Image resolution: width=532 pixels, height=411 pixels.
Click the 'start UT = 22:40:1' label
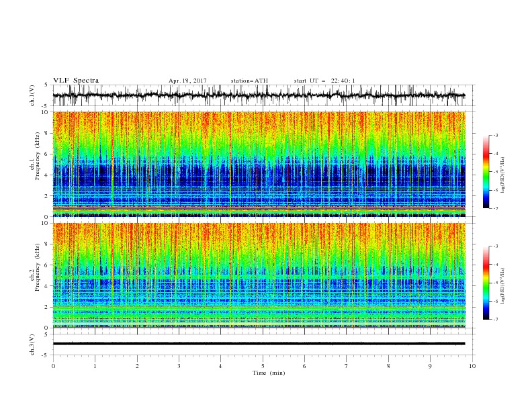click(324, 81)
